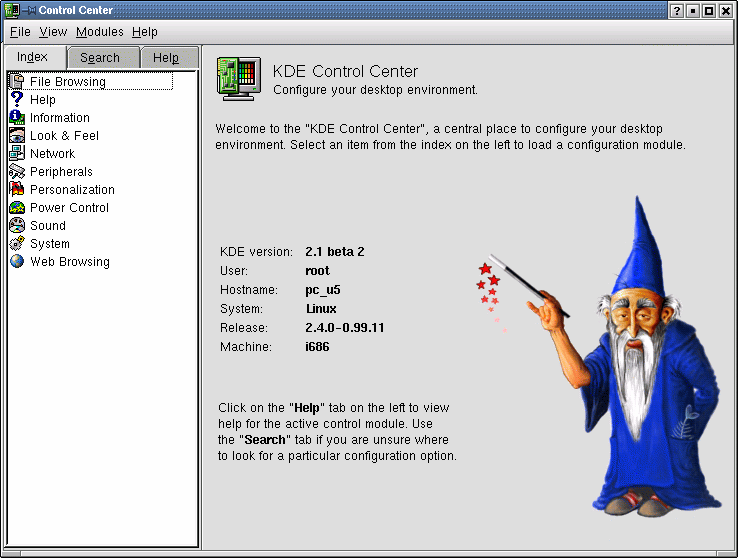Open the File menu
738x558 pixels.
tap(20, 32)
